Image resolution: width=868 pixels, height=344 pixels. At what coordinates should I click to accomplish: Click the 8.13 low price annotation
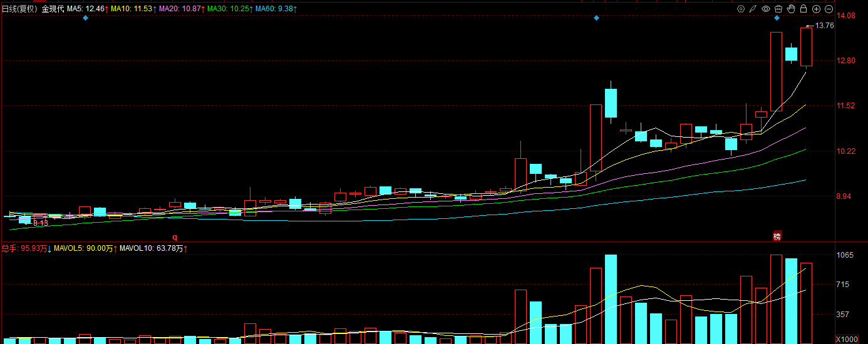[41, 223]
